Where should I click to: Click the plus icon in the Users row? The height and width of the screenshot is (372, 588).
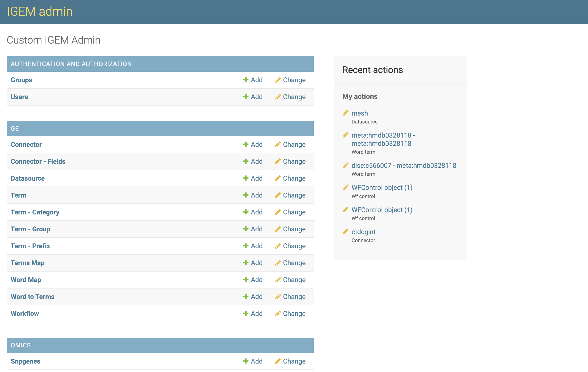click(x=246, y=97)
